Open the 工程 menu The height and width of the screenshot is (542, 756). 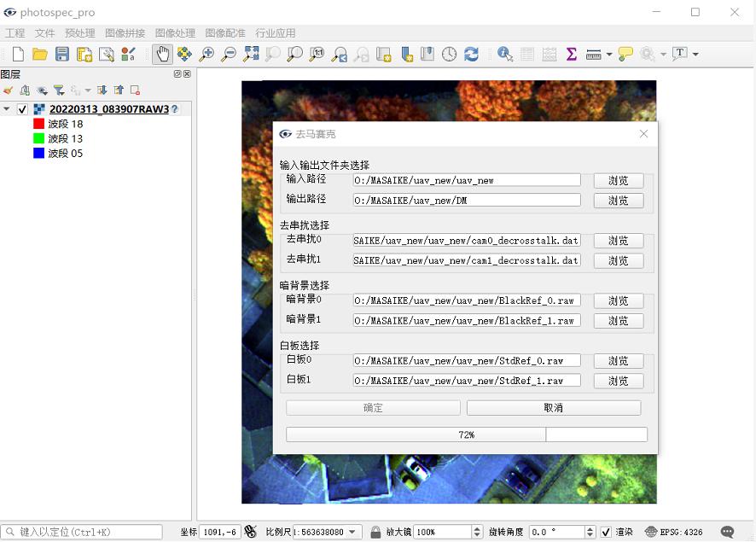[15, 33]
